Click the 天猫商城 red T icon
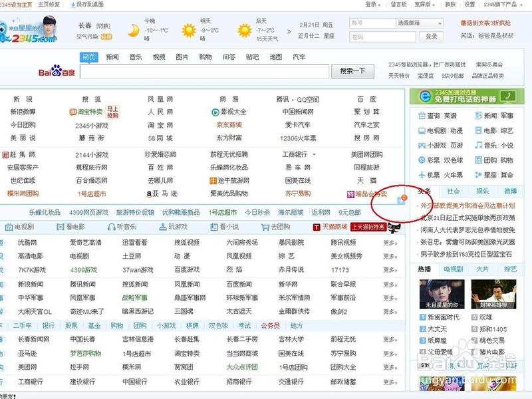 click(317, 227)
